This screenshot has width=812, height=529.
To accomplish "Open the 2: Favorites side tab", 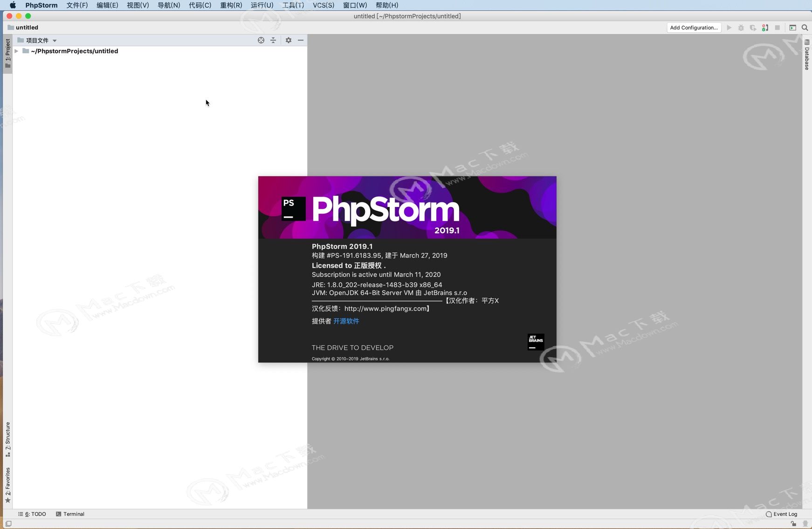I will click(7, 485).
